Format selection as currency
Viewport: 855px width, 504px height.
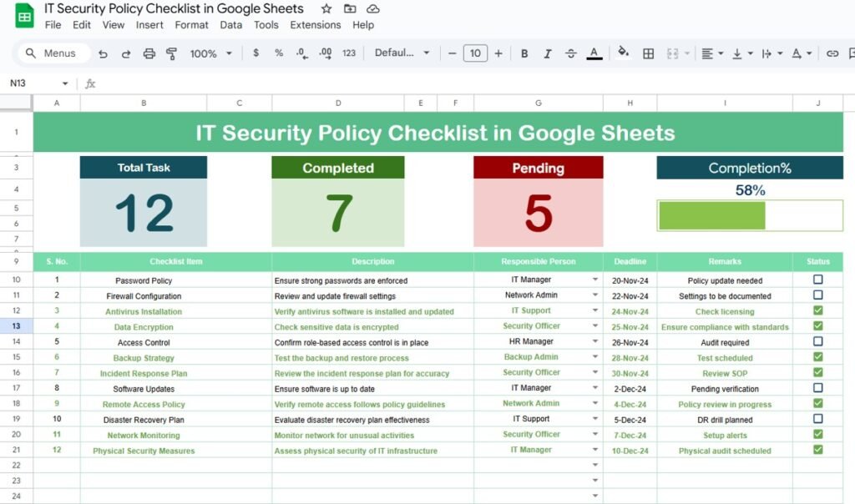pos(255,53)
